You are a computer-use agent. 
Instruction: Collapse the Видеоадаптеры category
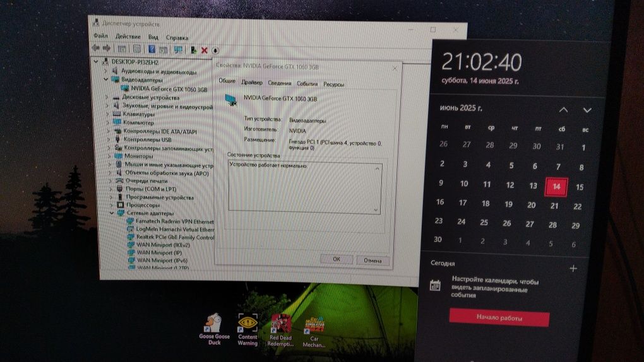tap(106, 79)
